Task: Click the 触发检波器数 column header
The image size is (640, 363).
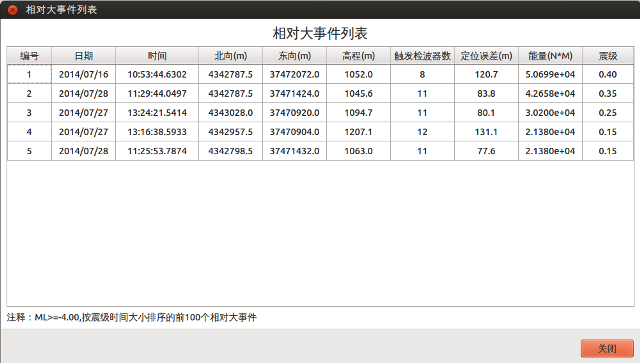Action: tap(422, 56)
